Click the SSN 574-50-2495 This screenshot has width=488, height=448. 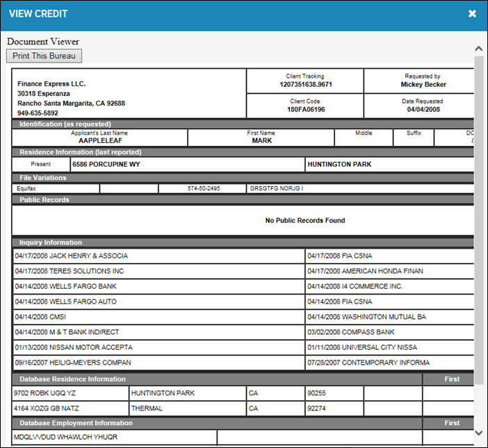click(x=204, y=188)
